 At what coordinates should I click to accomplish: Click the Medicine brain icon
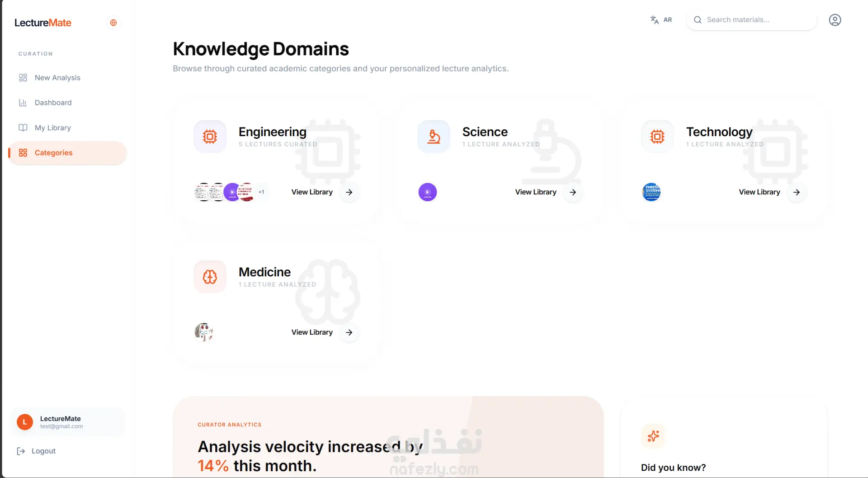(210, 277)
